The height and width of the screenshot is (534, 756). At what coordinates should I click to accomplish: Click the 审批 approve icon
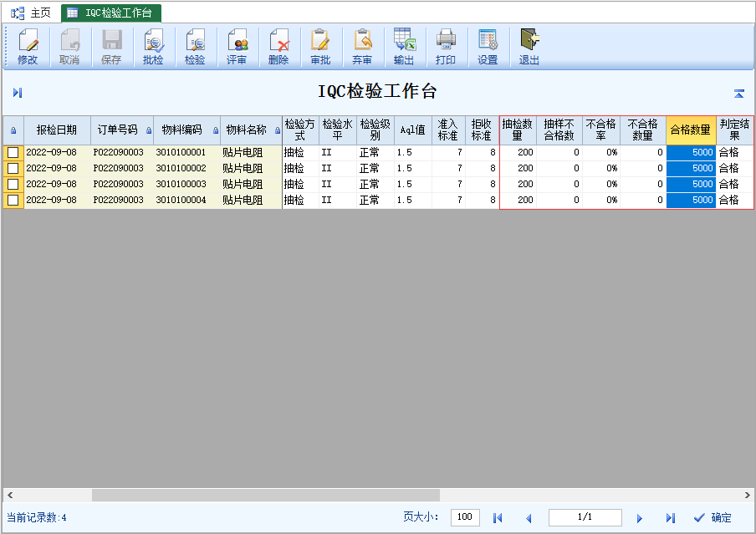[320, 47]
